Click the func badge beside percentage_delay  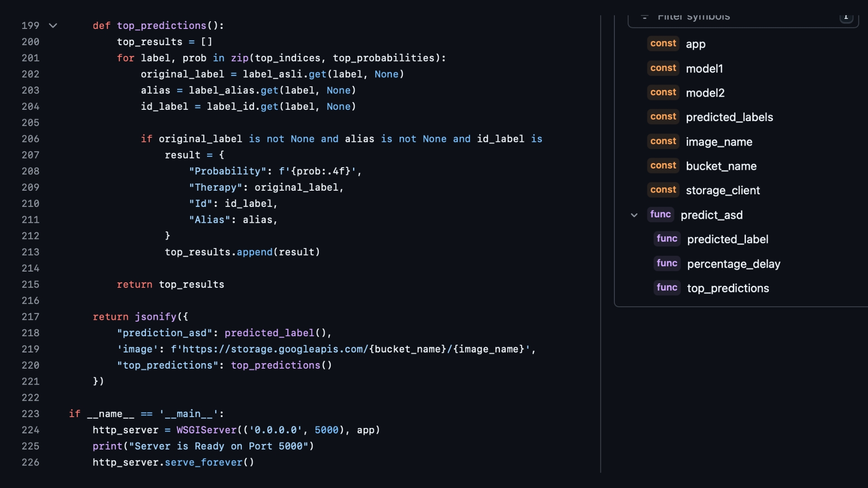click(x=666, y=263)
